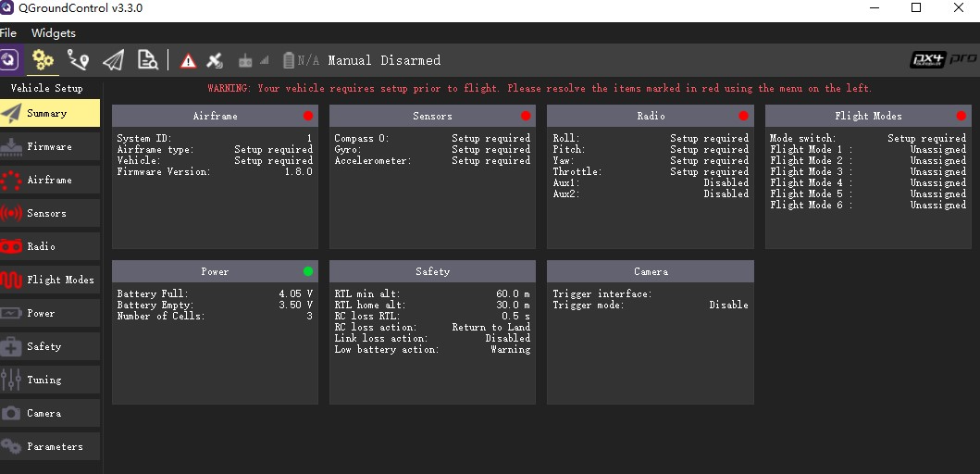The width and height of the screenshot is (980, 474).
Task: Click the Disarmed status label
Action: pos(411,61)
